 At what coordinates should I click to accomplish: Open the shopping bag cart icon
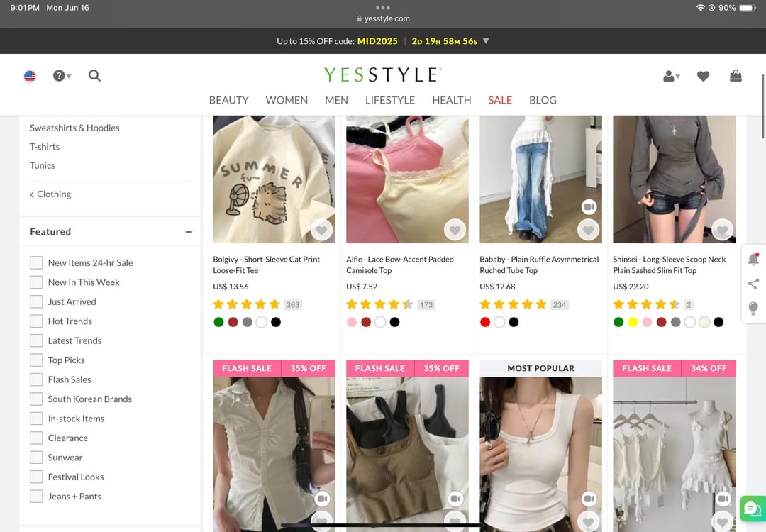coord(736,76)
